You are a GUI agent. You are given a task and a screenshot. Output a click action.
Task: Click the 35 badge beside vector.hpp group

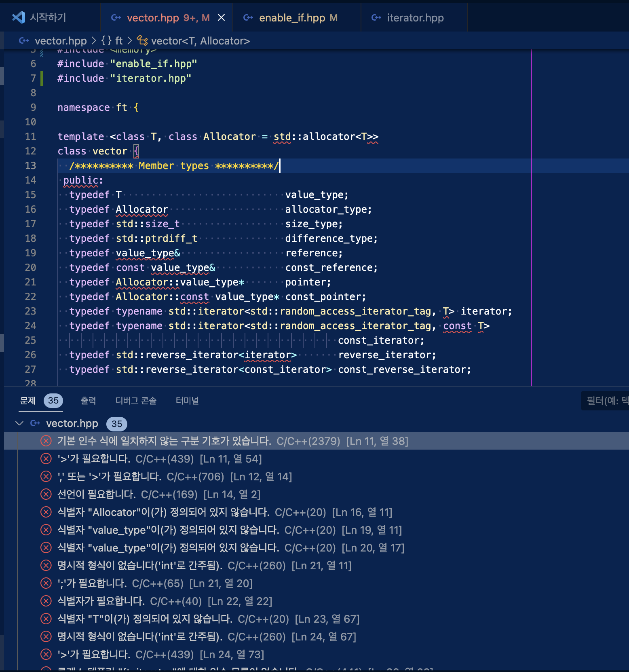116,424
